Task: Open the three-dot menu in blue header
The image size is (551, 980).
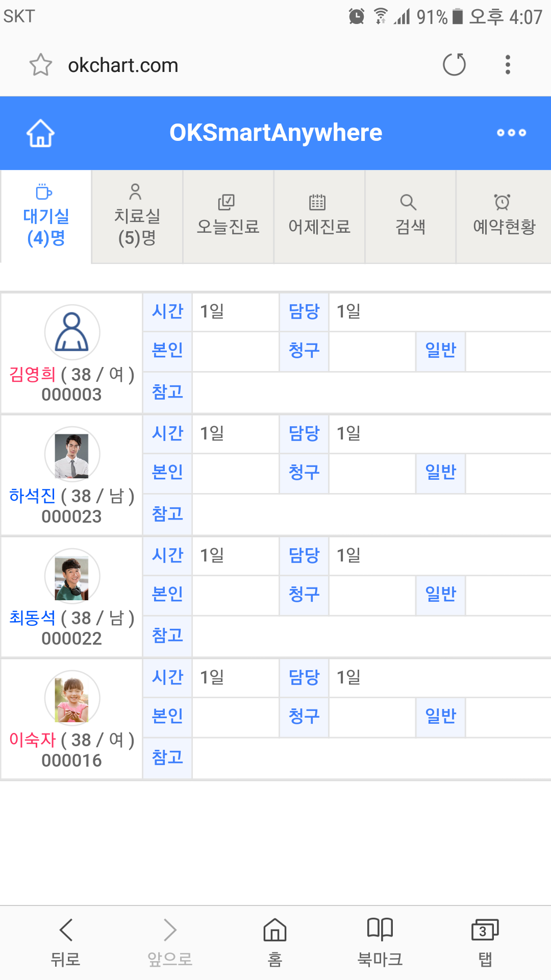Action: 511,133
